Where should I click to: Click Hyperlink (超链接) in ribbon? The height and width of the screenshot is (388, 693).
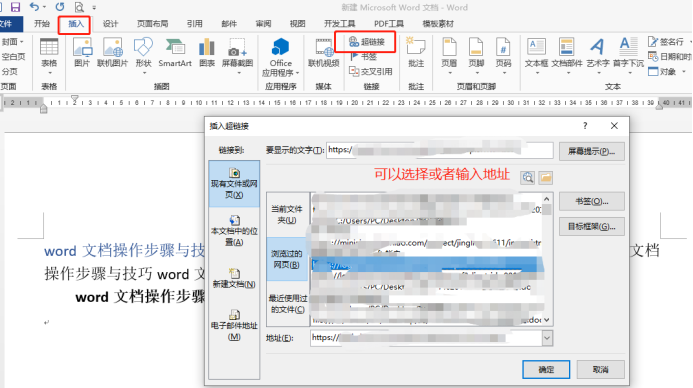pos(366,42)
